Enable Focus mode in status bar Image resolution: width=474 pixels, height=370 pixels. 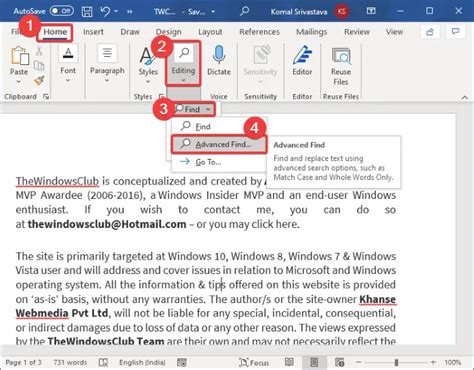(x=254, y=362)
